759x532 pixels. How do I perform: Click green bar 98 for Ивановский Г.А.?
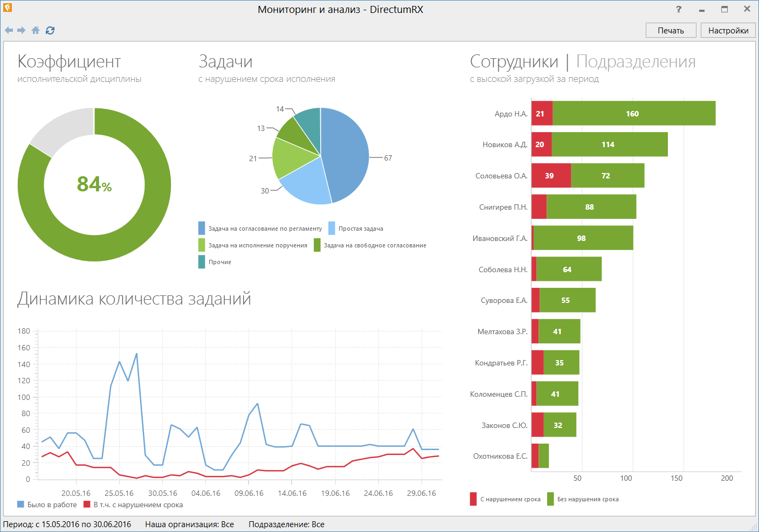tap(583, 238)
